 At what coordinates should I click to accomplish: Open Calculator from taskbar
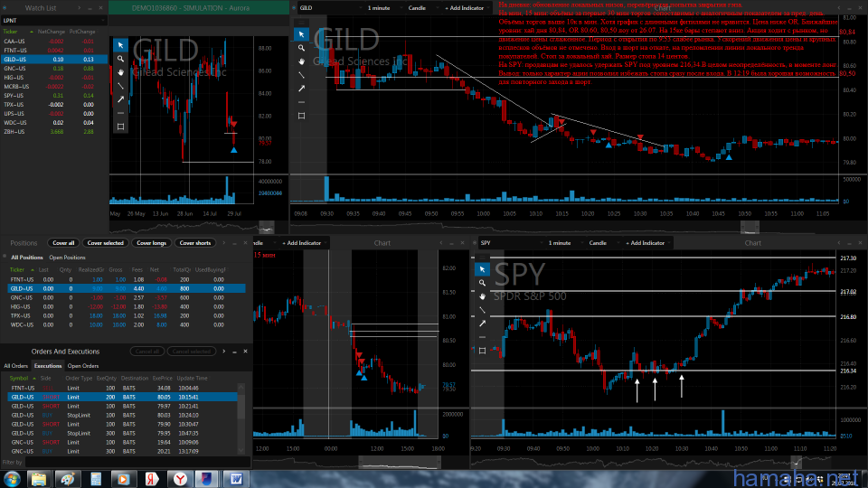(95, 479)
